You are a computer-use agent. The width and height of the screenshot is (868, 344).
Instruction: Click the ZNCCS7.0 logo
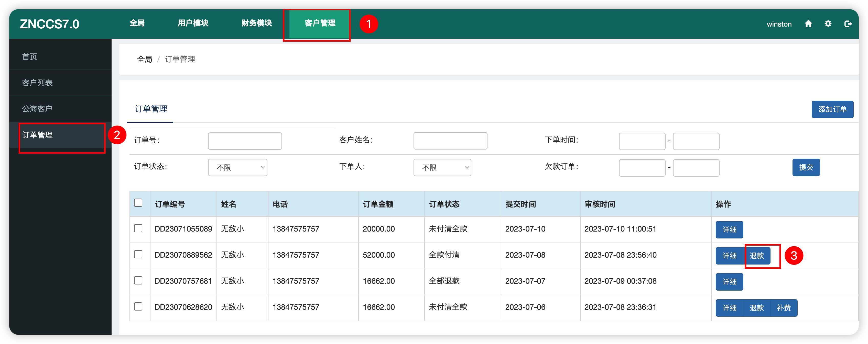coord(50,24)
